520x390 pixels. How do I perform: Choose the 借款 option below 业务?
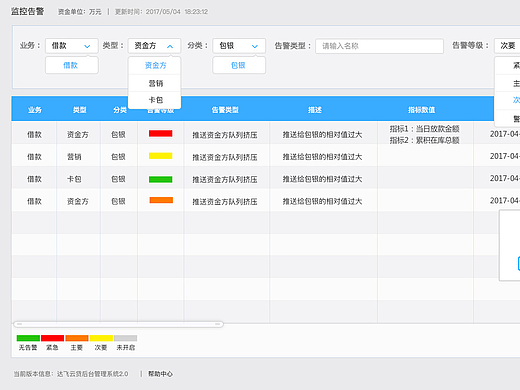pos(72,65)
